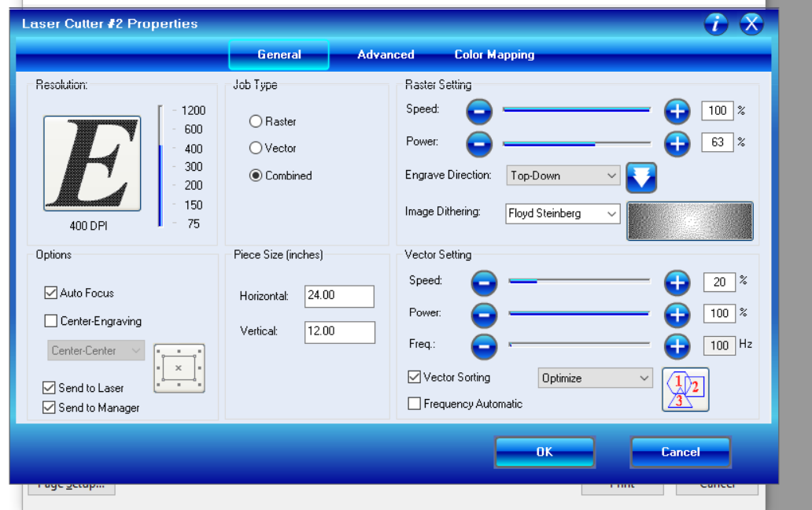Click the resolution DPI vertical slider
This screenshot has height=510, width=812.
point(161,166)
